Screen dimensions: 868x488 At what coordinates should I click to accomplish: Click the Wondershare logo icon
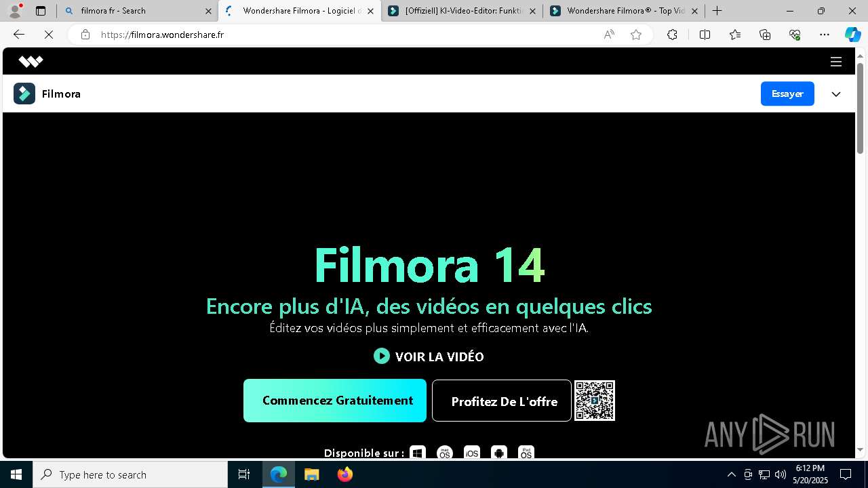pos(31,62)
